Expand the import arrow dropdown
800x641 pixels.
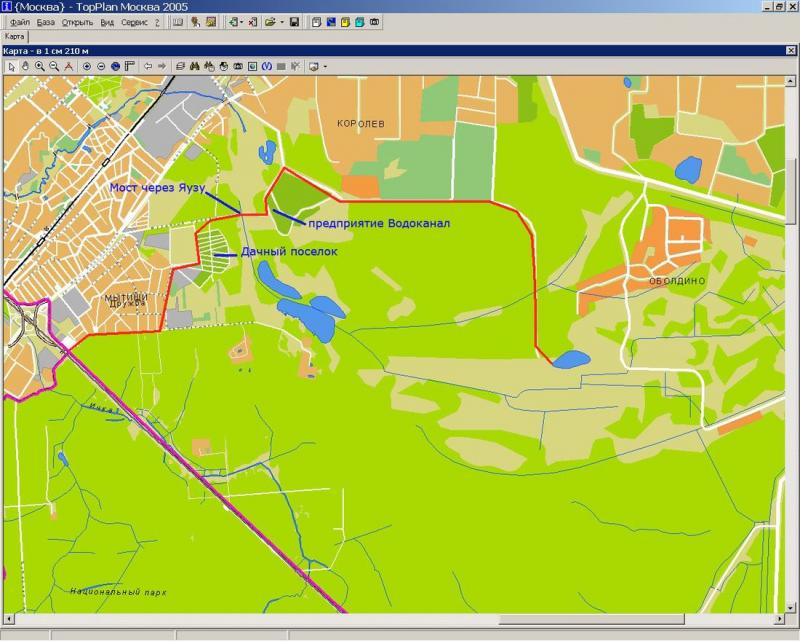[x=241, y=22]
